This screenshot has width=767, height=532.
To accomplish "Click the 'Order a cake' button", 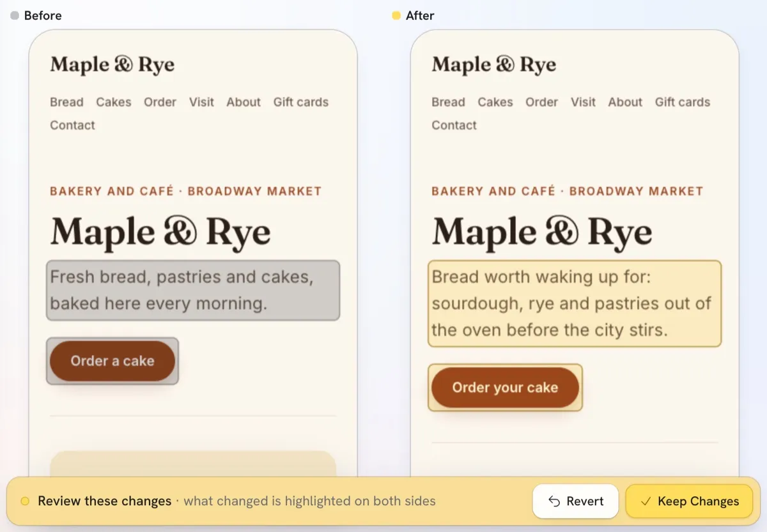I will tap(112, 361).
